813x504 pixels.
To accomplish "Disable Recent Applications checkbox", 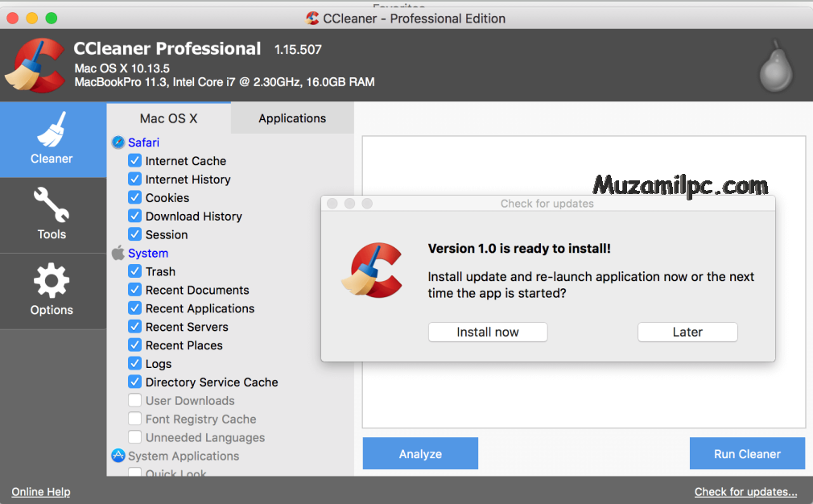I will tap(134, 308).
